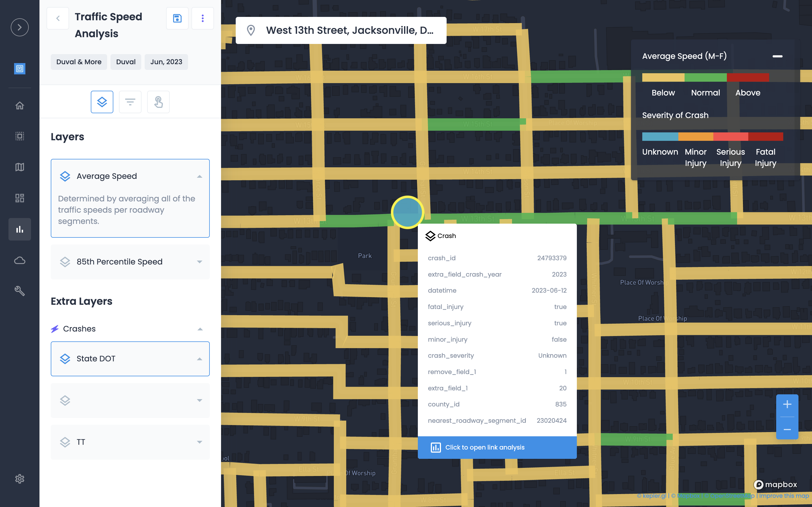Toggle the State DOT layer icon
This screenshot has width=812, height=507.
coord(65,359)
